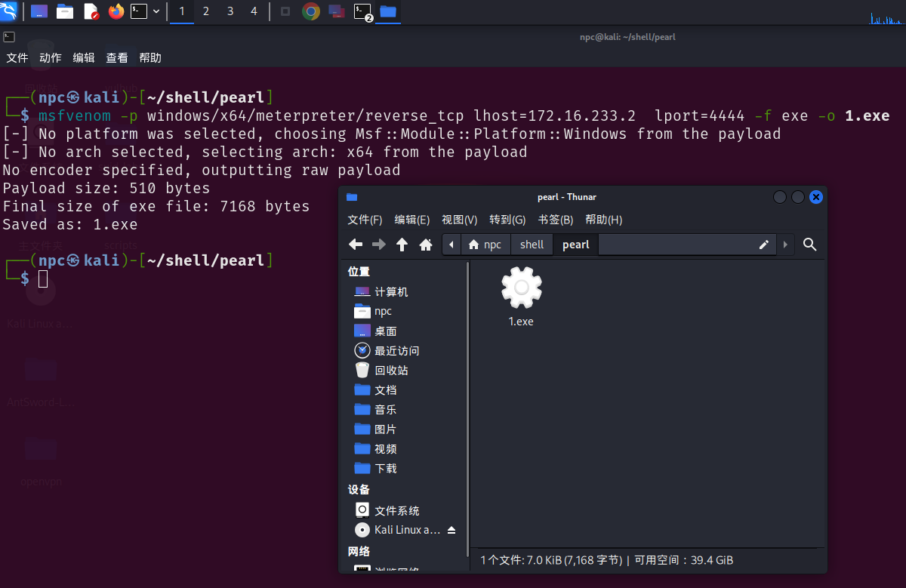Activate the overlapping screens taskbar window

click(337, 11)
